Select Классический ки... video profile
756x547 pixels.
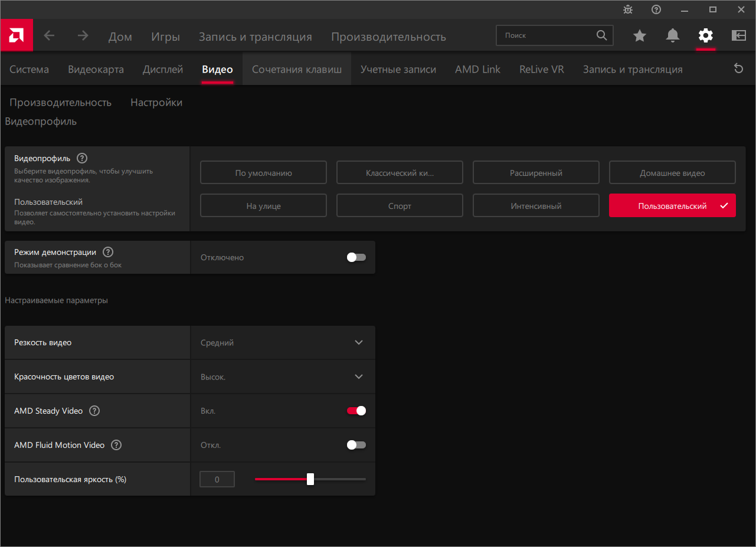(x=400, y=173)
